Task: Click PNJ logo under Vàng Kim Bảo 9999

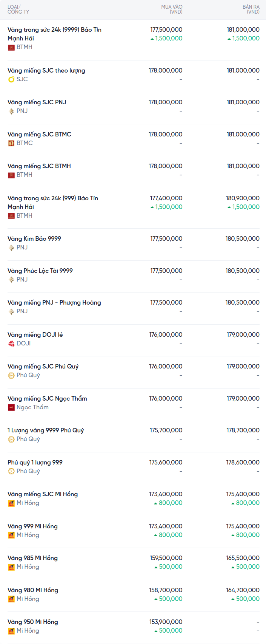Action: click(11, 248)
